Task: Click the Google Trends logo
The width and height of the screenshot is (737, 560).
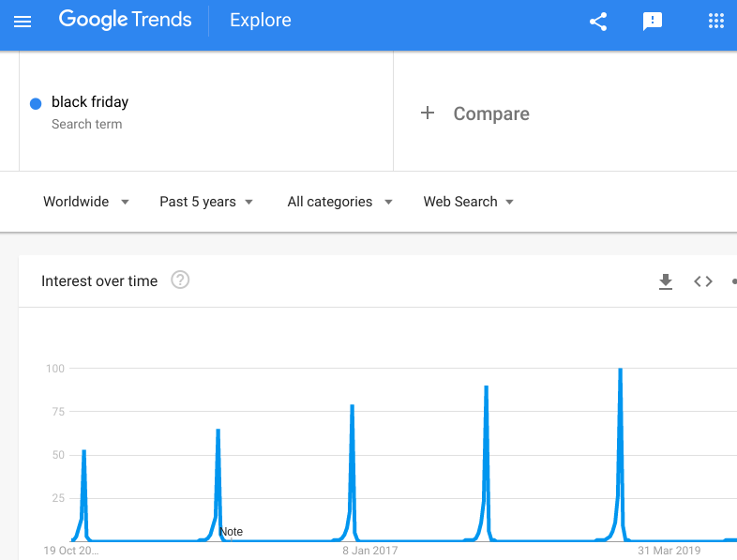Action: click(x=125, y=20)
